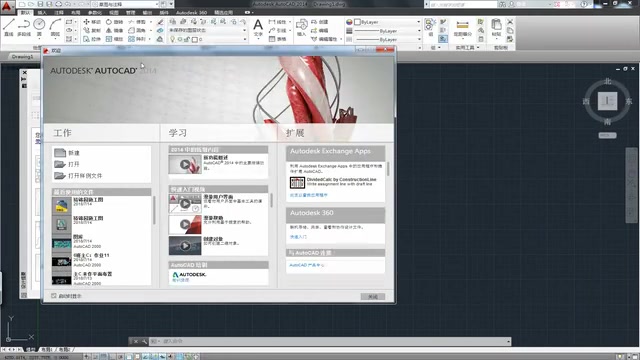Expand the layer state (未保存的图层状态) dropdown
The height and width of the screenshot is (360, 640).
click(207, 30)
